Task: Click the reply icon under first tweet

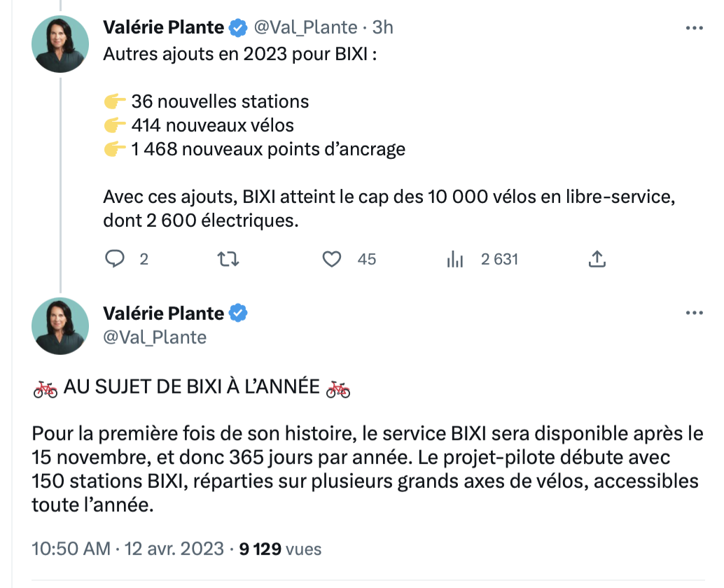Action: coord(115,259)
